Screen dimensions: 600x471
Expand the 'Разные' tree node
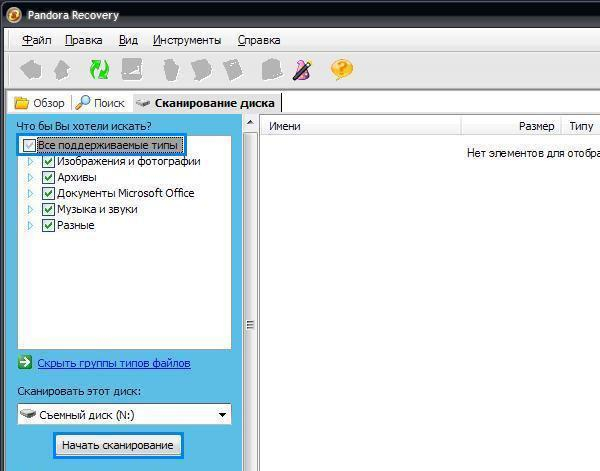pos(31,226)
